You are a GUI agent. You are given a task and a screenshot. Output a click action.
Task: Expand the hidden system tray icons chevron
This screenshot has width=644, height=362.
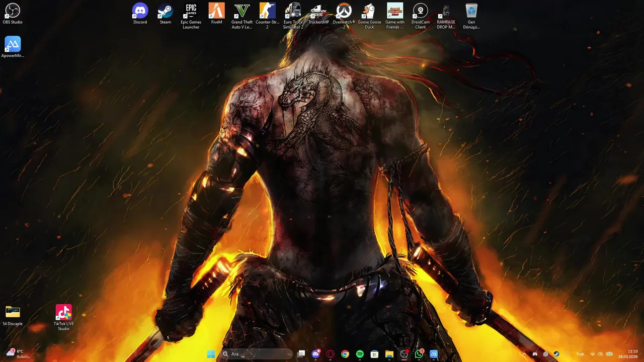click(524, 354)
